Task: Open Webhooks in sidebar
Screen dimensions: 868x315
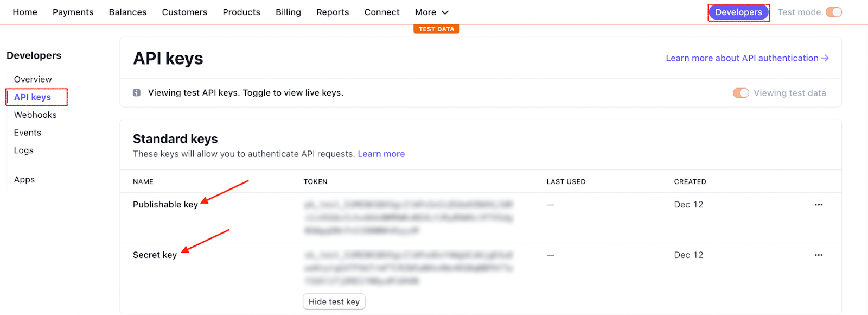Action: point(35,115)
